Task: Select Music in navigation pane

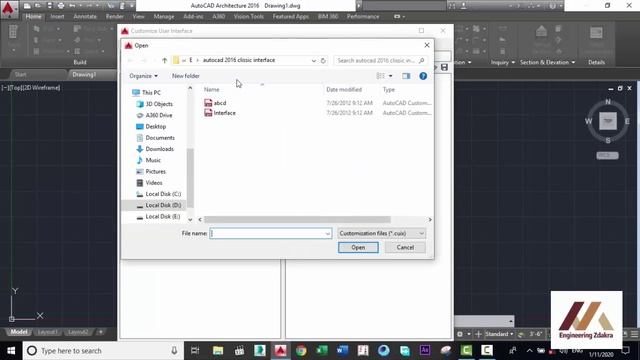Action: pyautogui.click(x=149, y=160)
